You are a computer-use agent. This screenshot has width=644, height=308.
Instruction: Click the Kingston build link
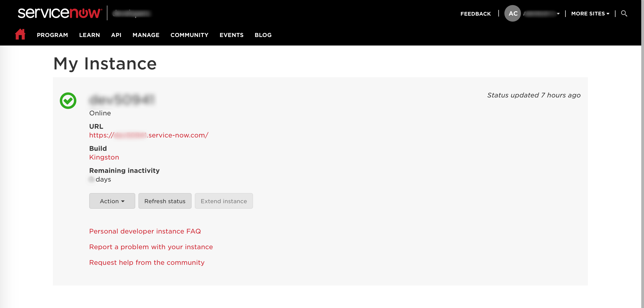tap(104, 157)
